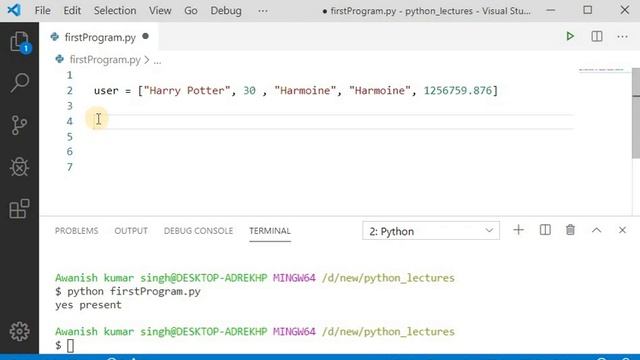Screen dimensions: 640x360
Task: Open the Source Control view
Action: [20, 125]
